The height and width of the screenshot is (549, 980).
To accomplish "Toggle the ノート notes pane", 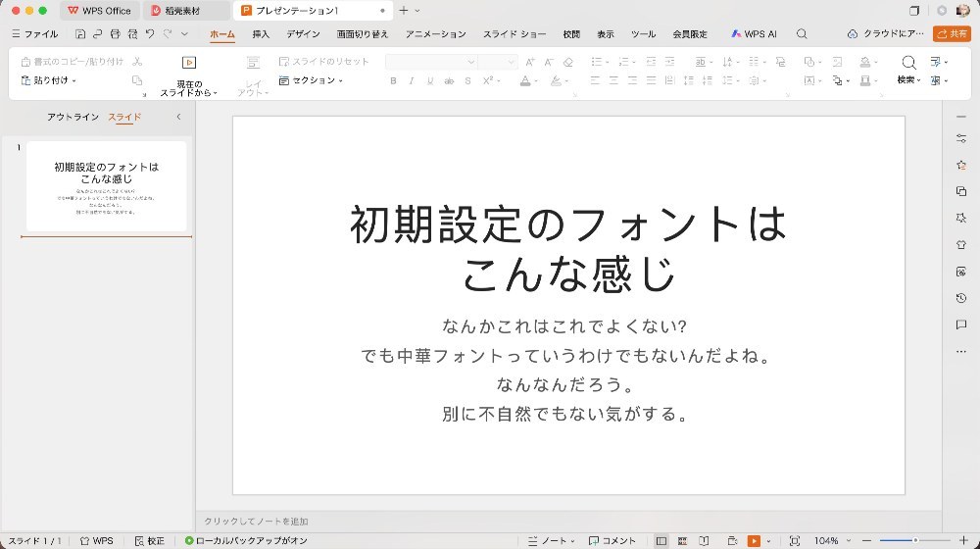I will click(x=551, y=541).
